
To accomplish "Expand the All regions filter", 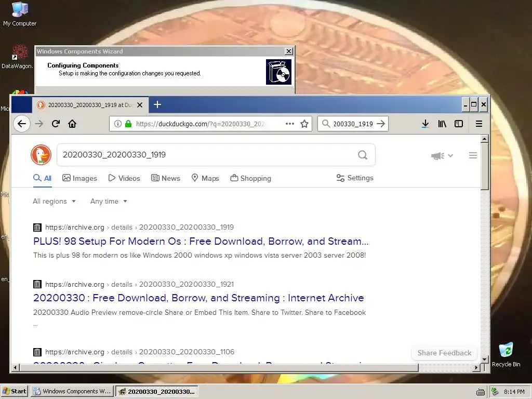I will tap(54, 201).
